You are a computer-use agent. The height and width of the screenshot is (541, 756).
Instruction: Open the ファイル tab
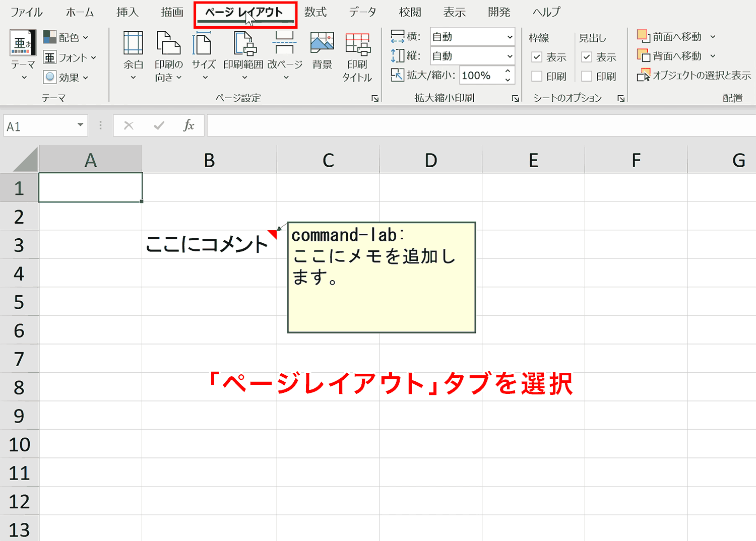click(x=26, y=12)
